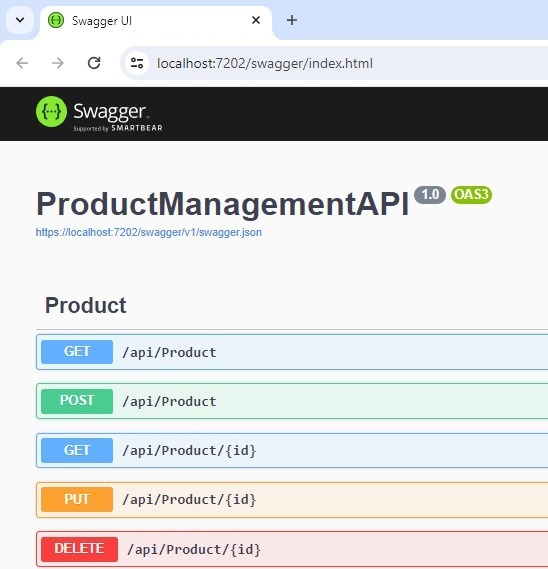
Task: Click the Swagger UI tab favicon
Action: (x=56, y=20)
